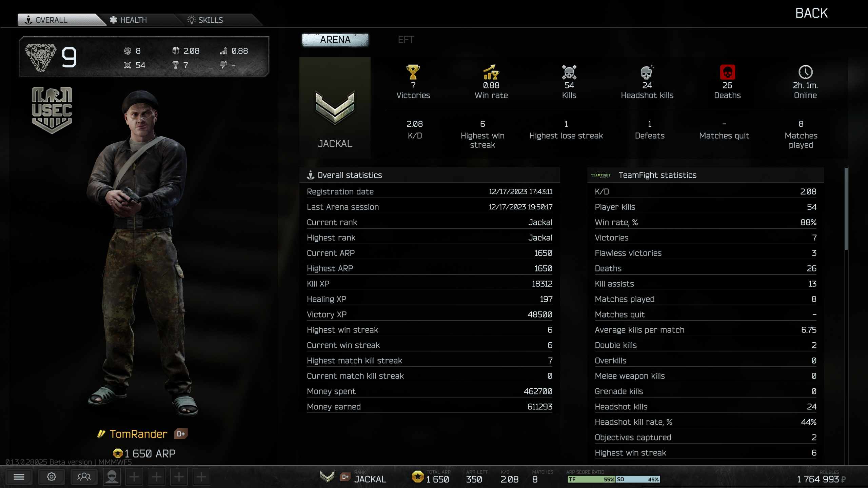Click the character model preview
This screenshot has height=488, width=868.
tap(142, 252)
